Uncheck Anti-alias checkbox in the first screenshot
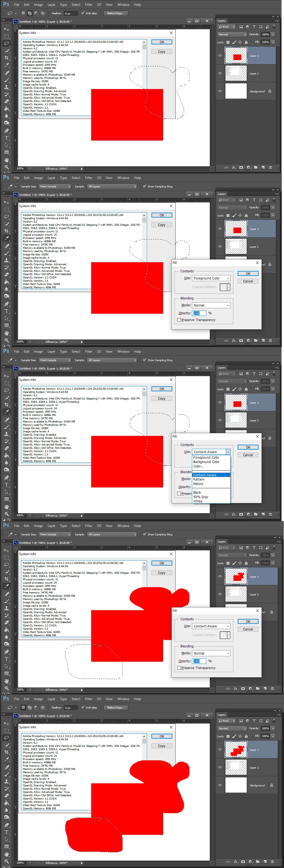Screen dimensions: 284x868 (83, 13)
